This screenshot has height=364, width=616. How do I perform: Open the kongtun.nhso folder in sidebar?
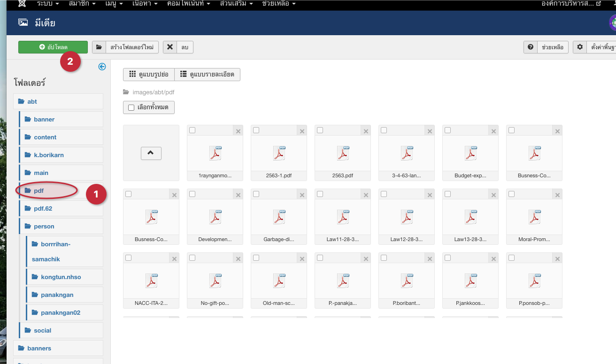pos(61,277)
